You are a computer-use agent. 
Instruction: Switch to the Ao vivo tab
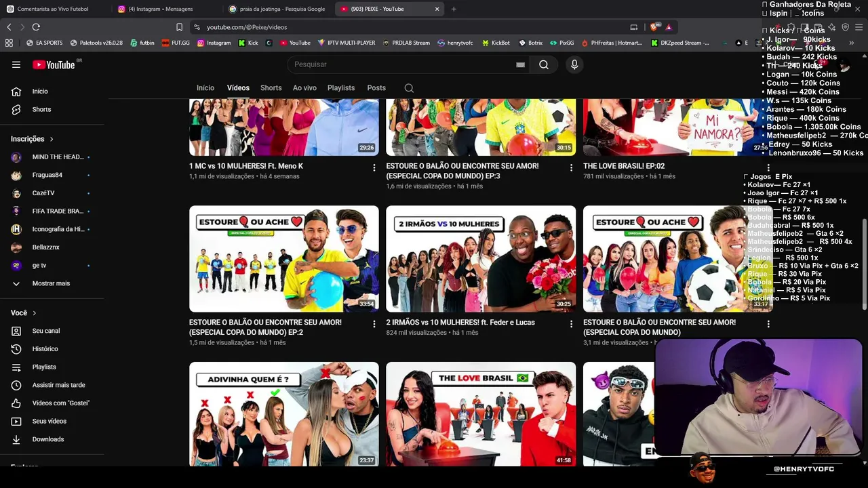[304, 88]
